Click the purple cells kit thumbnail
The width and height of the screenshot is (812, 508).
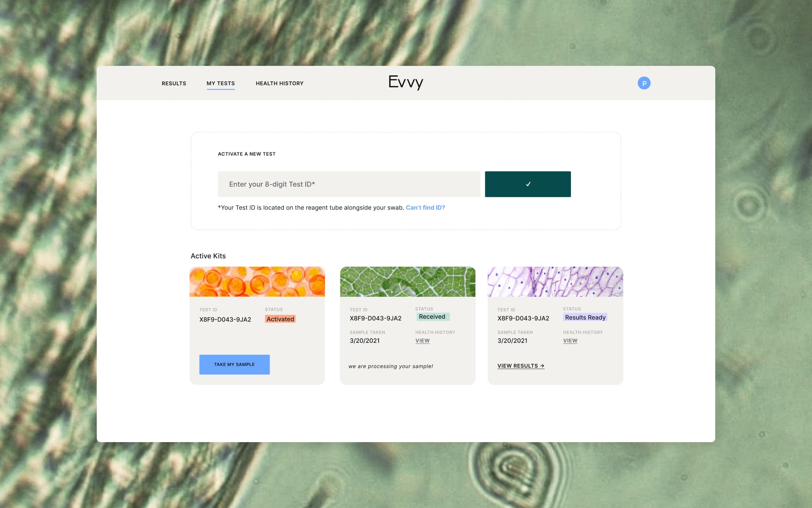(555, 281)
